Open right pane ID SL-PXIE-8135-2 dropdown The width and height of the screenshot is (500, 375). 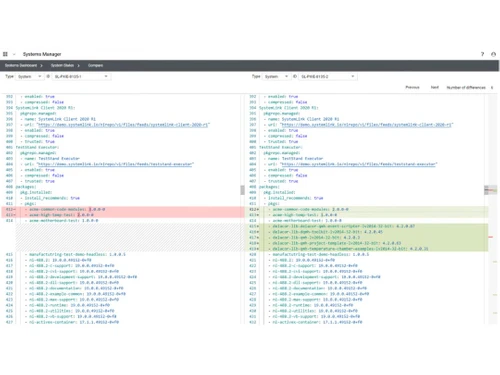(328, 77)
